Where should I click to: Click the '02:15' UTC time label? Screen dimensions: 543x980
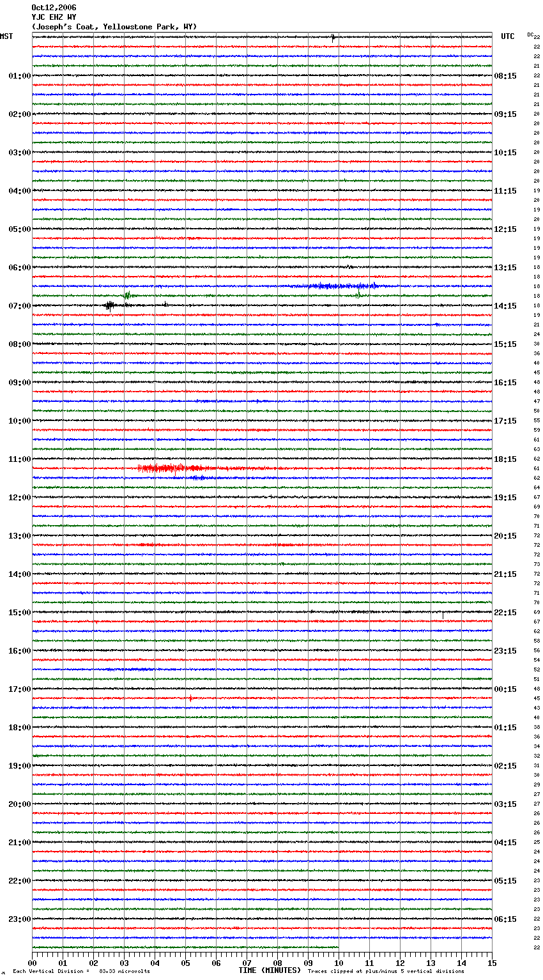(505, 766)
